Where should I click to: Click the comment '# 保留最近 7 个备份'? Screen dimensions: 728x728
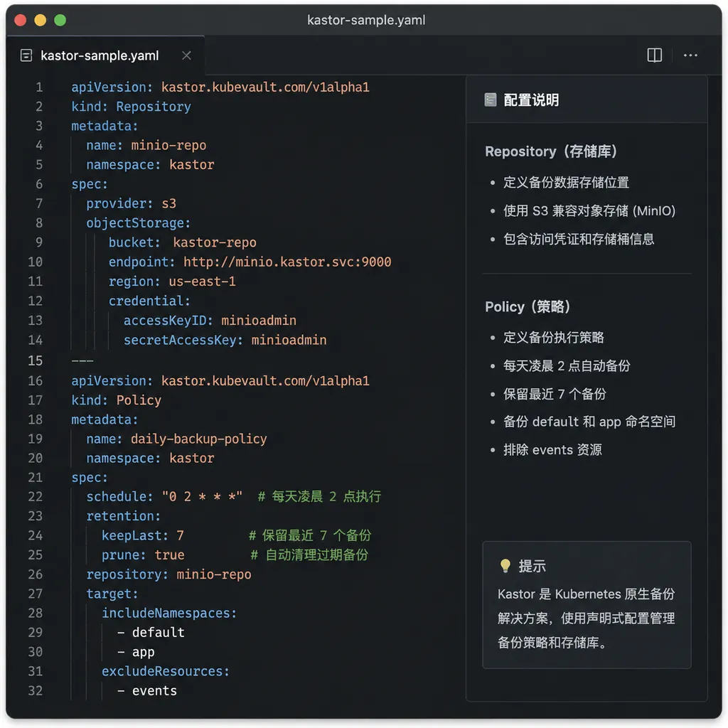(310, 535)
